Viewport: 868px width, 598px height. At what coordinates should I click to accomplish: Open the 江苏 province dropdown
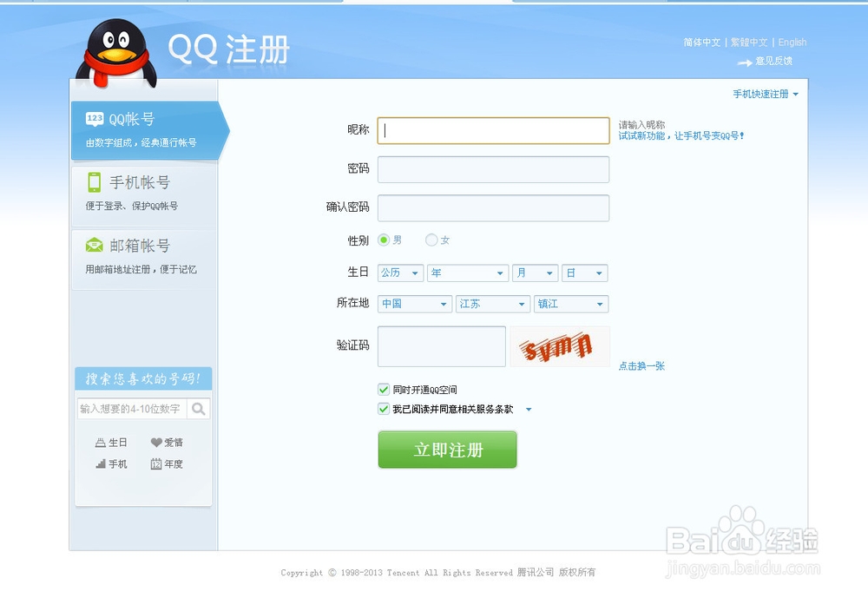493,304
